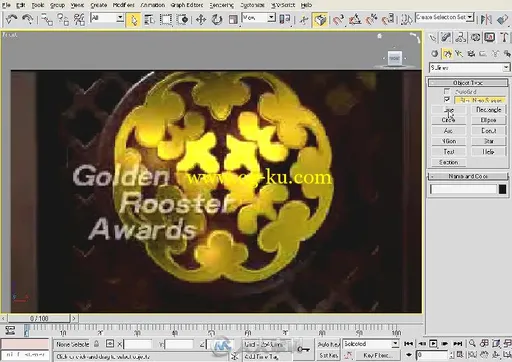The image size is (512, 362).
Task: Click the Redo arrow icon
Action: coord(27,19)
